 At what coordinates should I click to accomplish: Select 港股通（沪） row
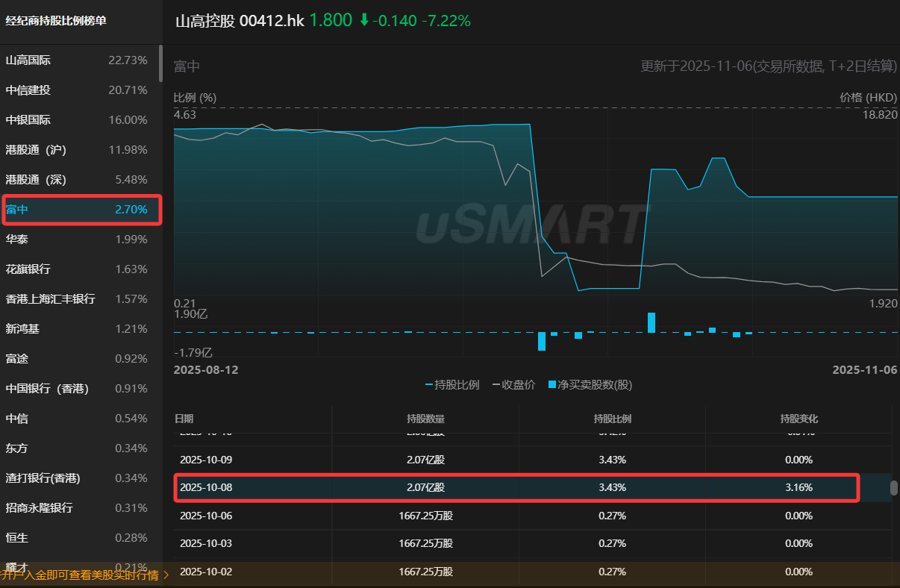(81, 150)
